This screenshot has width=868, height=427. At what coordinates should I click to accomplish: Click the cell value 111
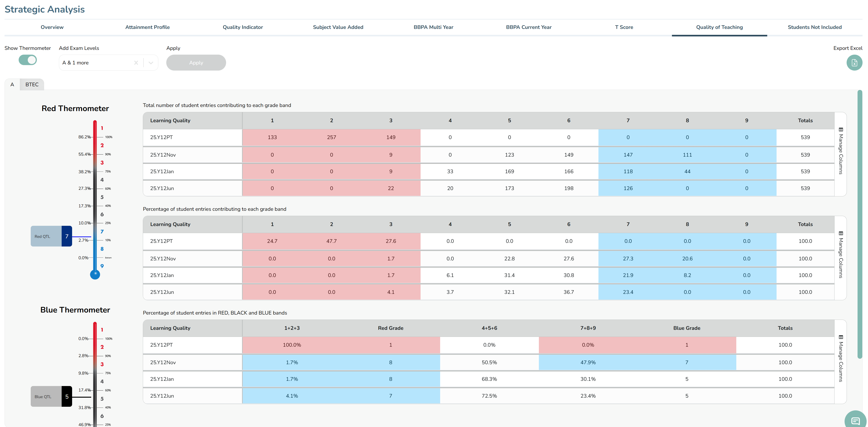tap(687, 155)
